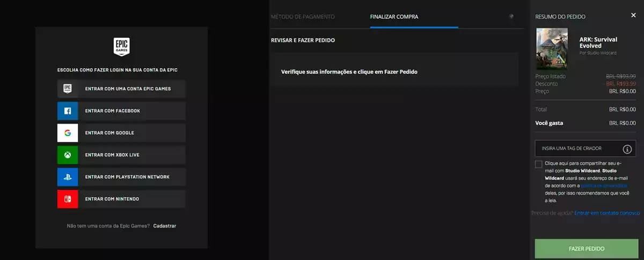Choose Entrar com Xbox Live option

[131, 155]
